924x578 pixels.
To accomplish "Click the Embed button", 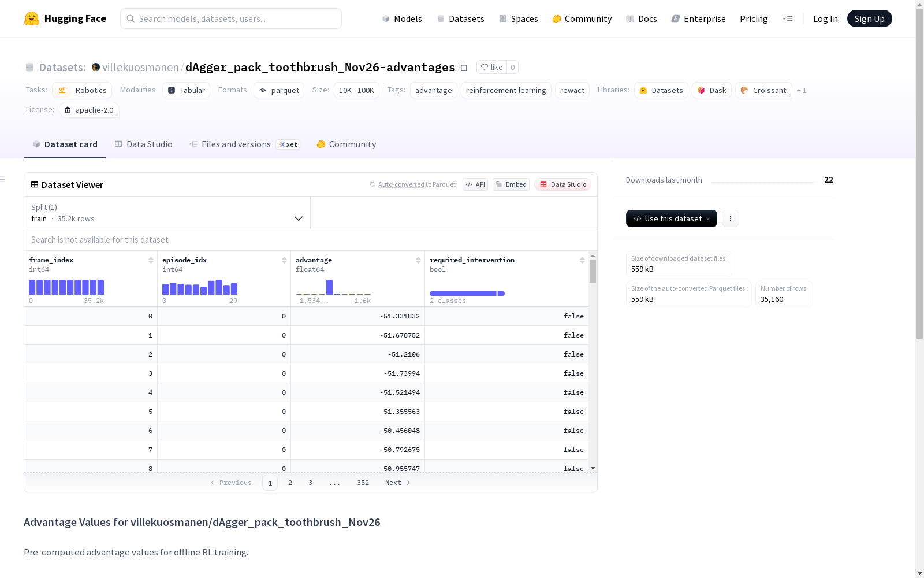I will (511, 184).
